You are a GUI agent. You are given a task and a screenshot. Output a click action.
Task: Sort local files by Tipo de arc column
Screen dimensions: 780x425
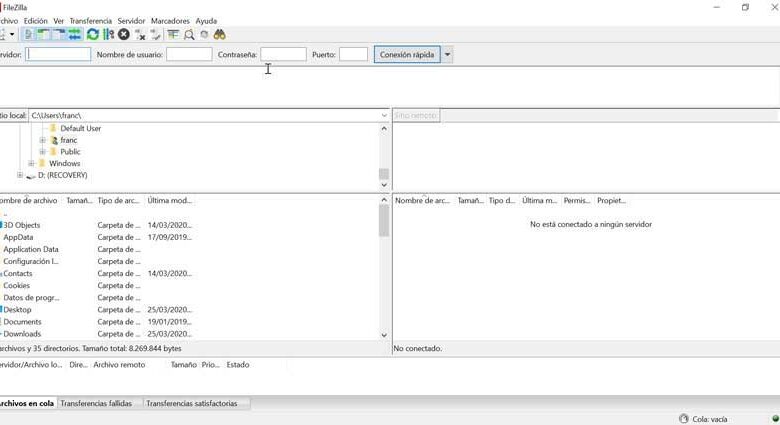coord(118,201)
